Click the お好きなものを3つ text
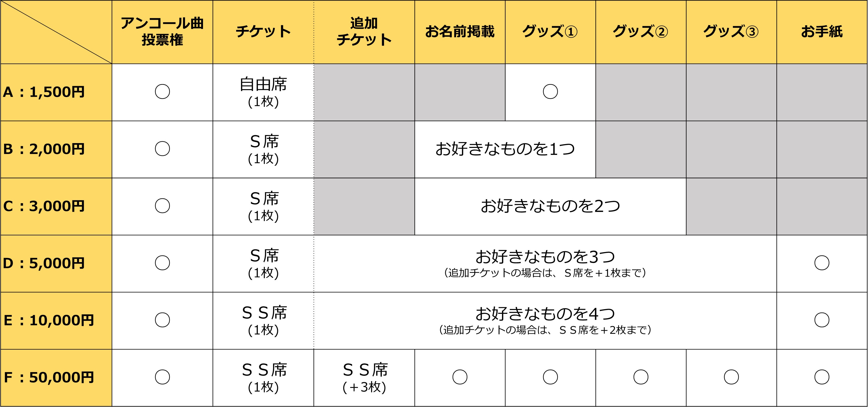This screenshot has width=868, height=407. [545, 257]
